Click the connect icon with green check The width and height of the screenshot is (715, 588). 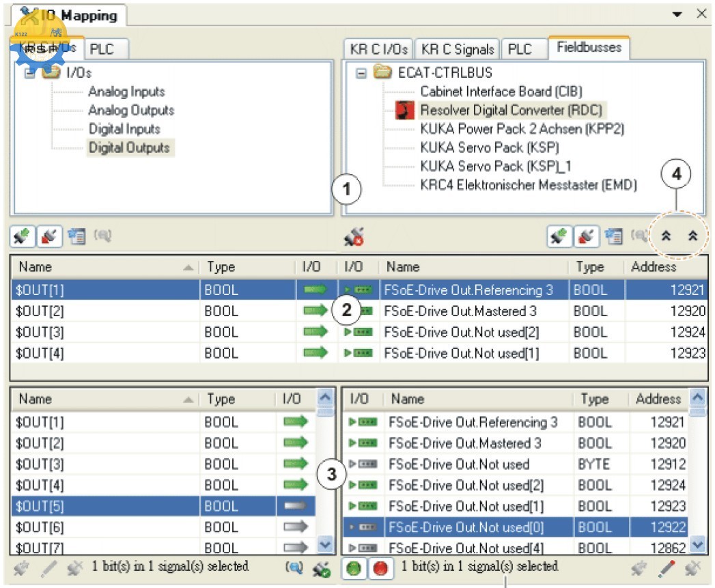coord(322,568)
